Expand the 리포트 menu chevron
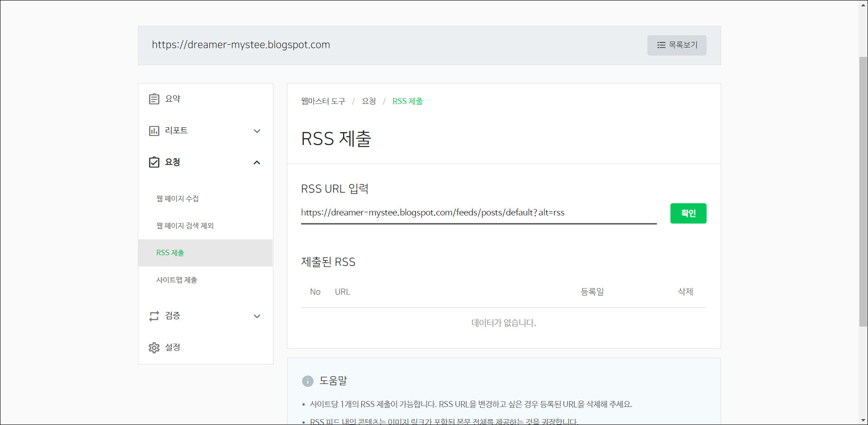 tap(257, 131)
